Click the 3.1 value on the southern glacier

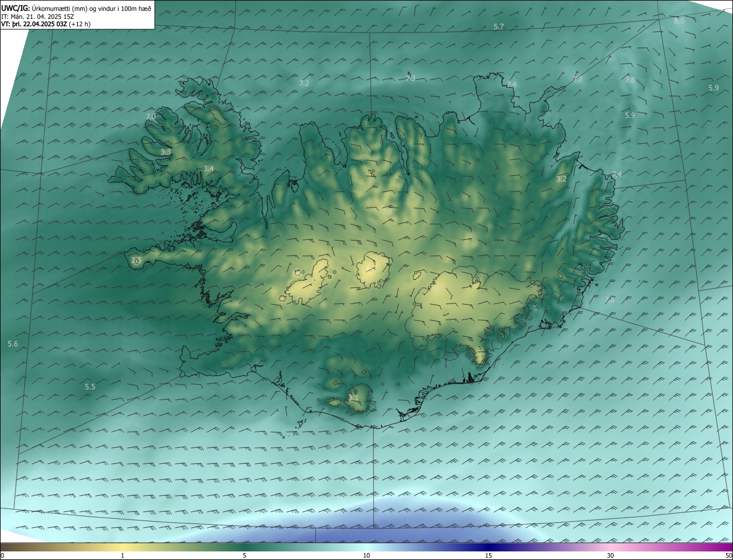click(x=353, y=397)
